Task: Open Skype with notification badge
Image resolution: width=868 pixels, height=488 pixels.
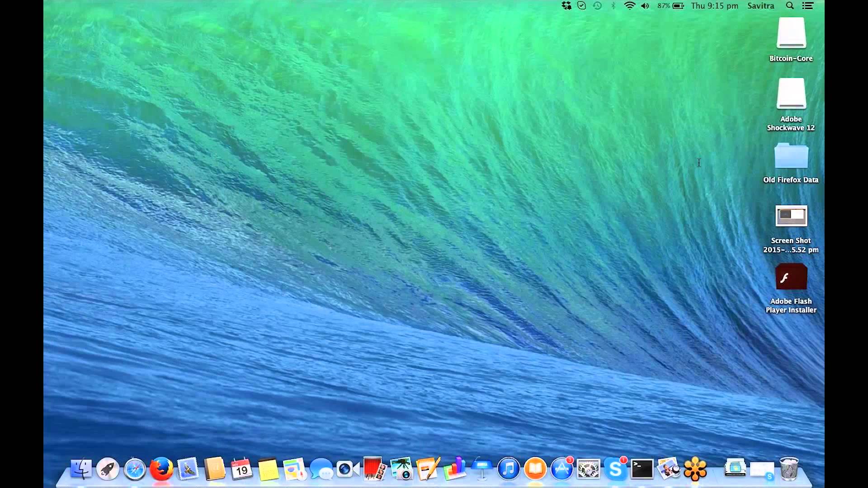Action: tap(616, 469)
